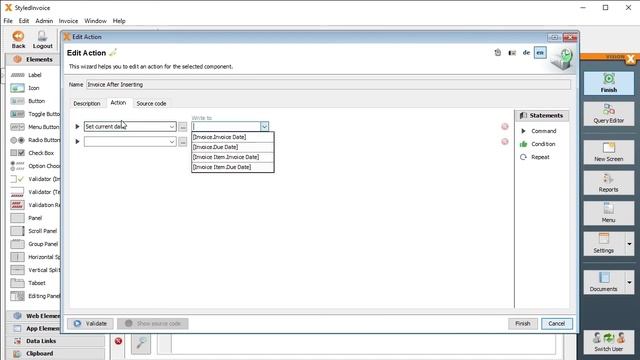Add a Command statement

point(538,131)
